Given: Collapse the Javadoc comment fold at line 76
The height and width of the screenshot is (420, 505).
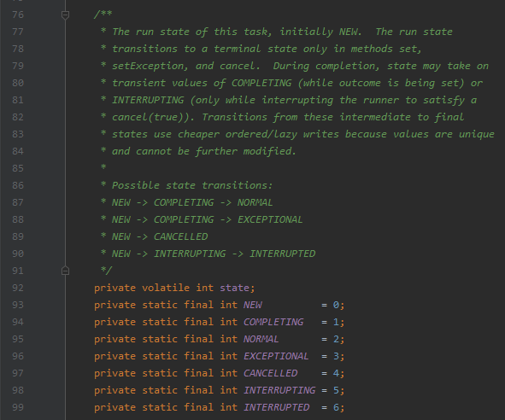Looking at the screenshot, I should pyautogui.click(x=65, y=15).
